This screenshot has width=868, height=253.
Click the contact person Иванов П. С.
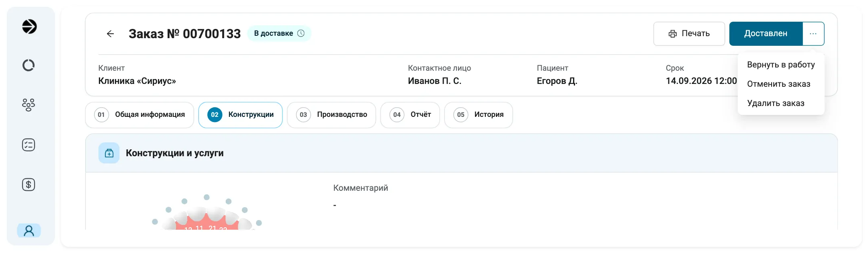pyautogui.click(x=434, y=81)
